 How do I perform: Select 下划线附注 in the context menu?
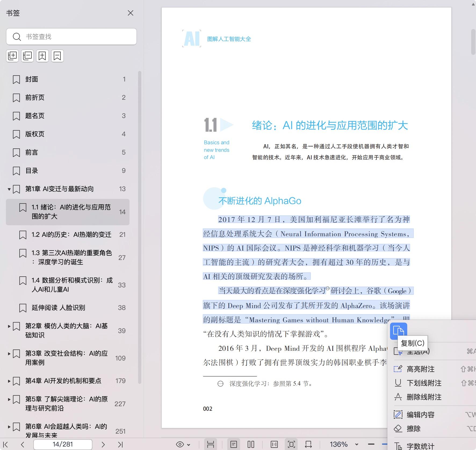tap(424, 383)
